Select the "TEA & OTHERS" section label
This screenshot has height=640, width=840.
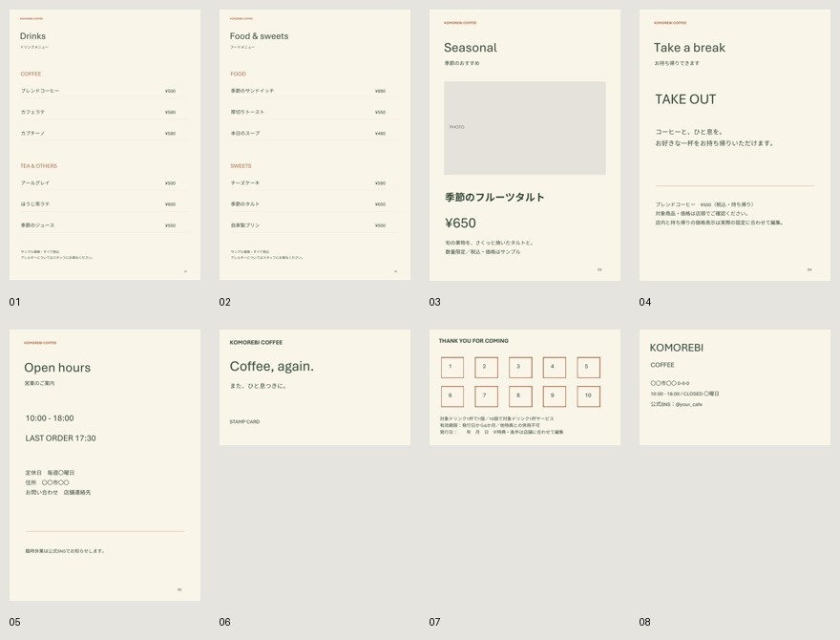coord(38,166)
